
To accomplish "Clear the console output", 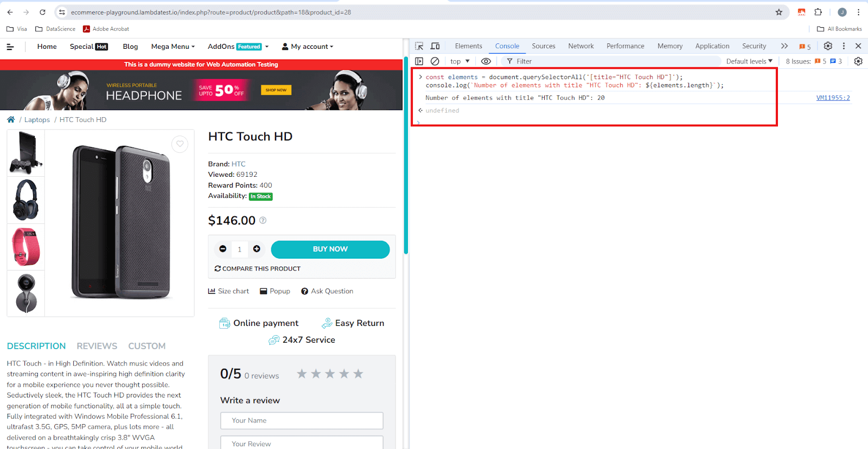I will (435, 61).
